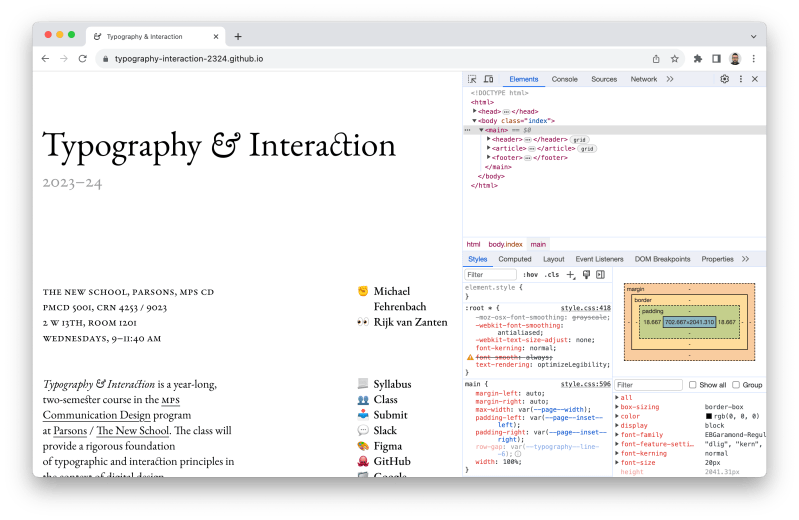Click the color rgb(0, 0, 0) swatch
The width and height of the screenshot is (799, 520).
708,417
